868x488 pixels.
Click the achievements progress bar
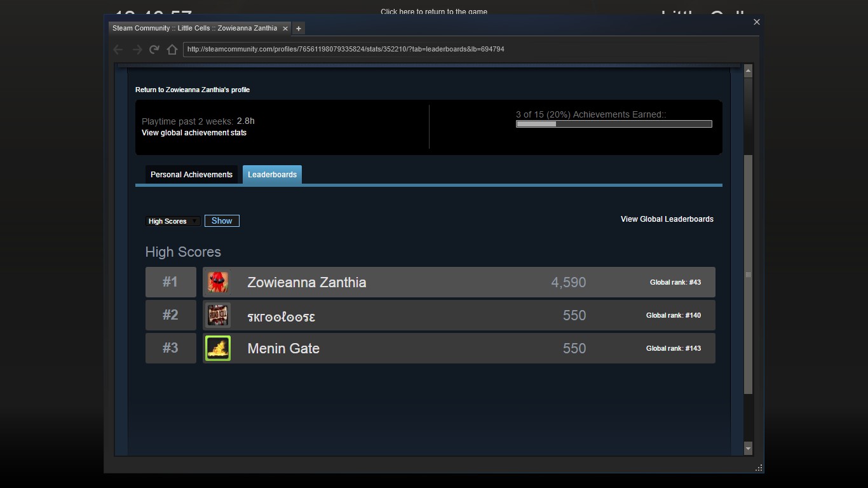614,124
